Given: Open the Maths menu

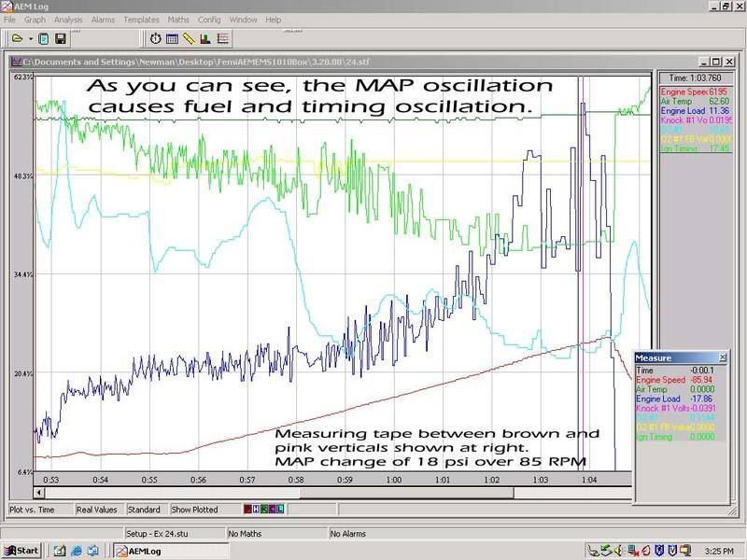Looking at the screenshot, I should coord(178,20).
